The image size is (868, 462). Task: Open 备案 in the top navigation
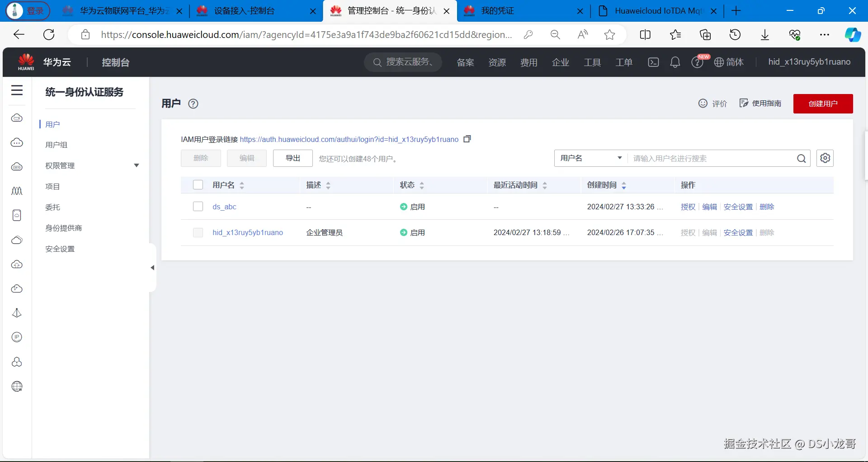pyautogui.click(x=465, y=62)
